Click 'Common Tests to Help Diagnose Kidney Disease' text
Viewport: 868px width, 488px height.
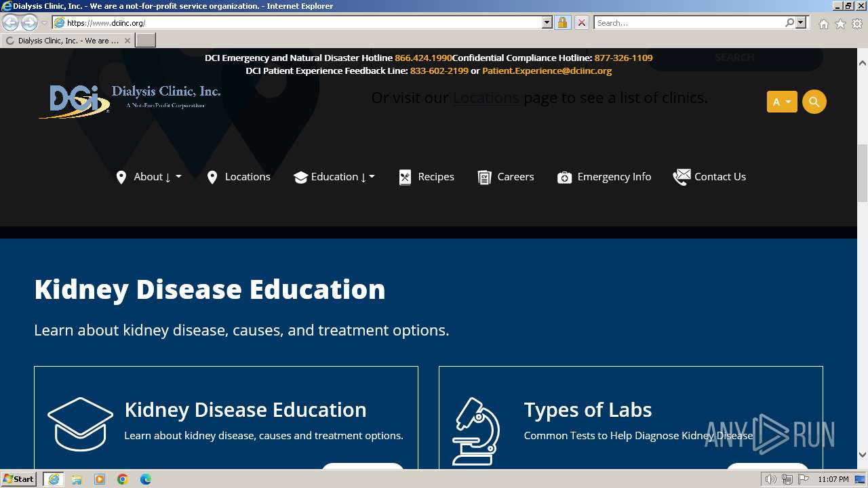pyautogui.click(x=638, y=435)
